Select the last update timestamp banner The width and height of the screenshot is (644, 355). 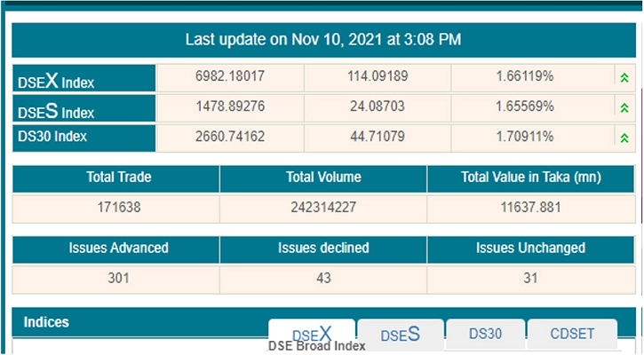click(x=323, y=40)
